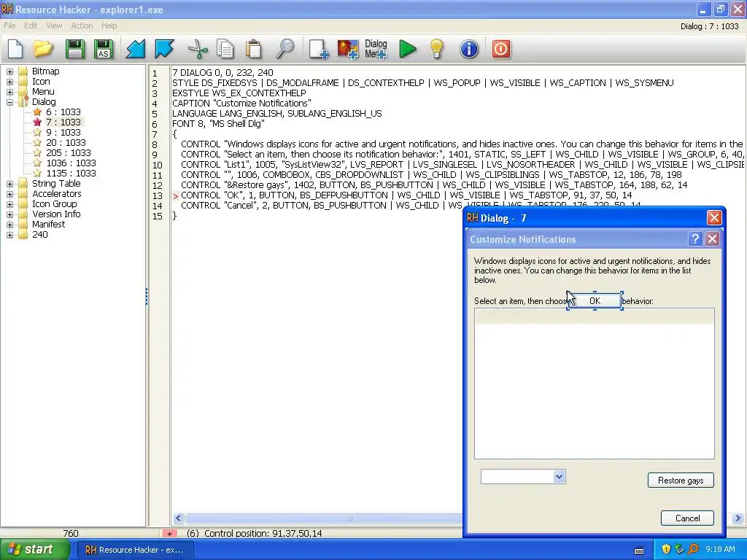The image size is (747, 560).
Task: Expand the Icon Group node
Action: [9, 204]
